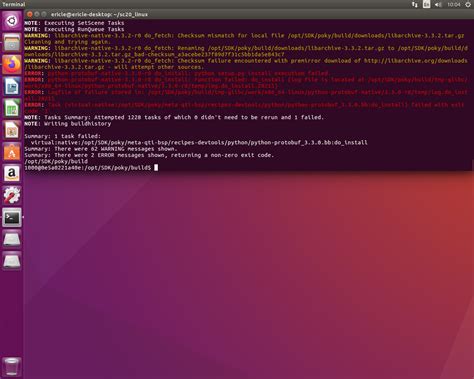
Task: Open LibreOffice Writer from the launcher
Action: click(12, 86)
